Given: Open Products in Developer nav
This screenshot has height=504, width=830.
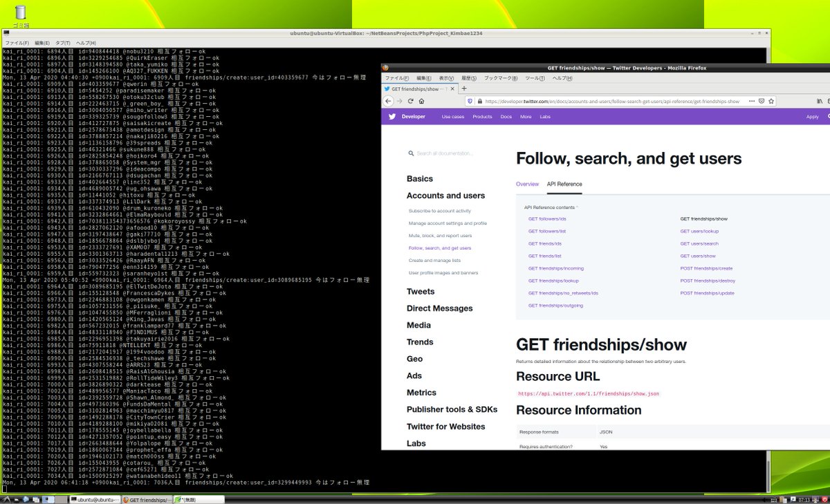Looking at the screenshot, I should click(x=482, y=117).
